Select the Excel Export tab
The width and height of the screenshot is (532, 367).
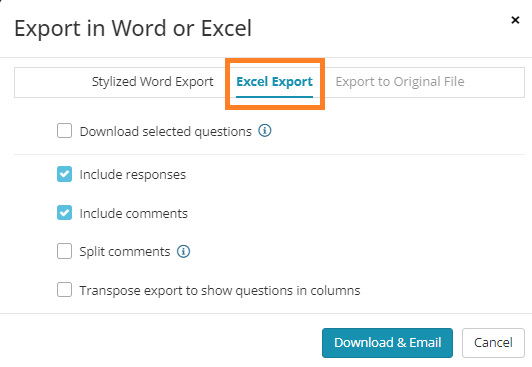274,82
